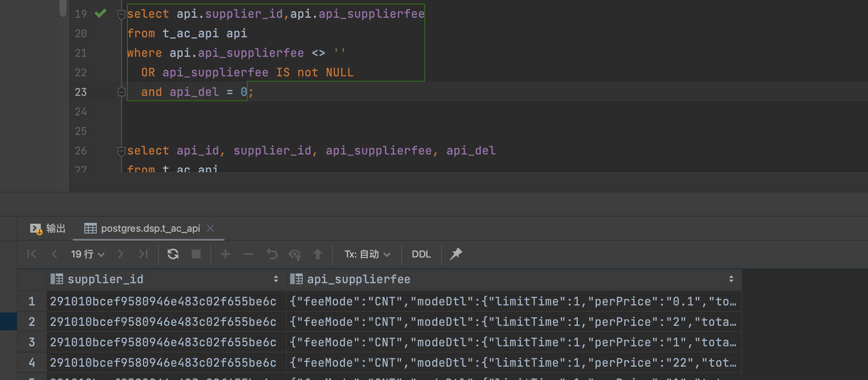Go to previous page of results
The image size is (868, 380).
coord(55,254)
